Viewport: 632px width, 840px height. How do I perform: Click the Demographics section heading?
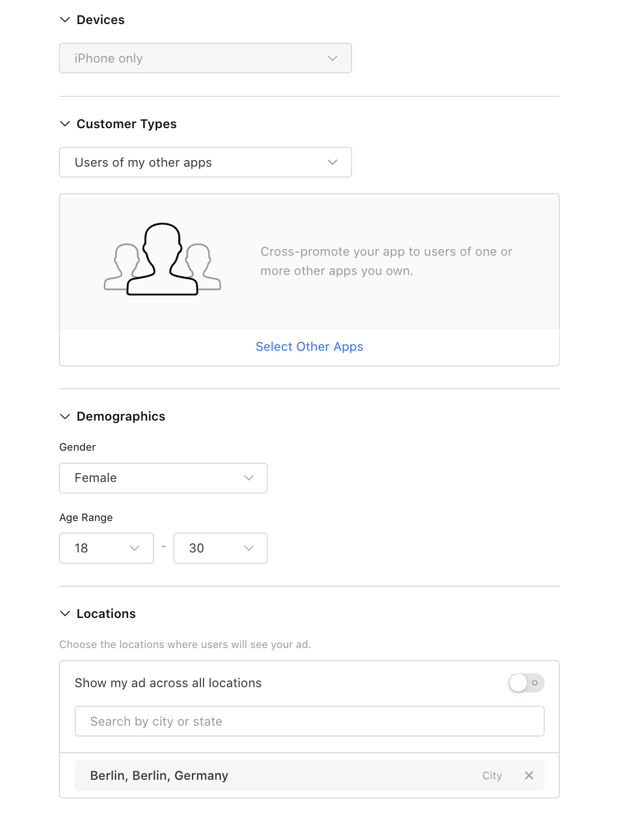pyautogui.click(x=121, y=416)
